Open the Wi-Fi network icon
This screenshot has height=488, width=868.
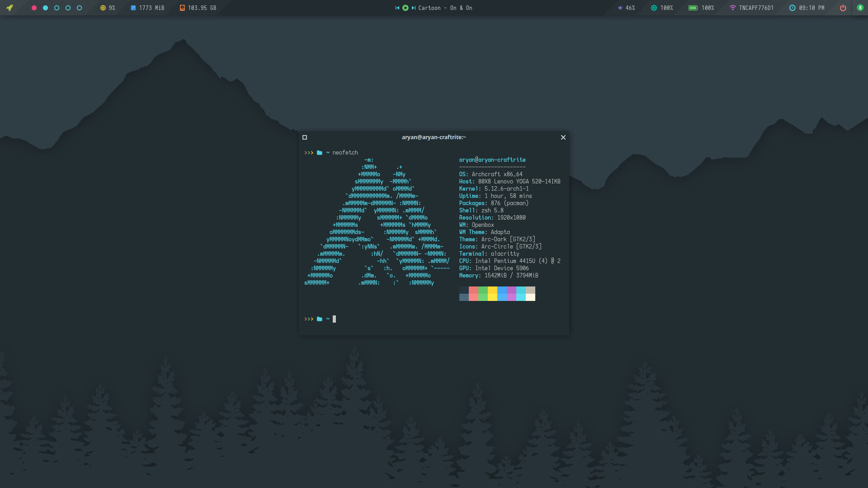tap(733, 8)
